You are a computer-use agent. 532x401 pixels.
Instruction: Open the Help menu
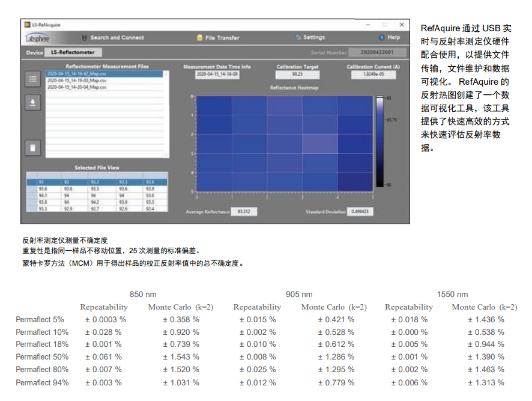[393, 37]
